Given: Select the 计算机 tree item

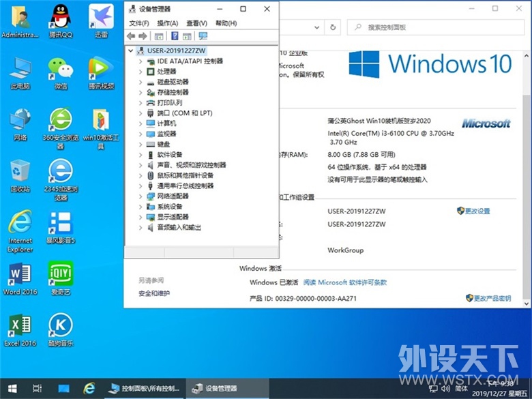Looking at the screenshot, I should click(x=166, y=123).
